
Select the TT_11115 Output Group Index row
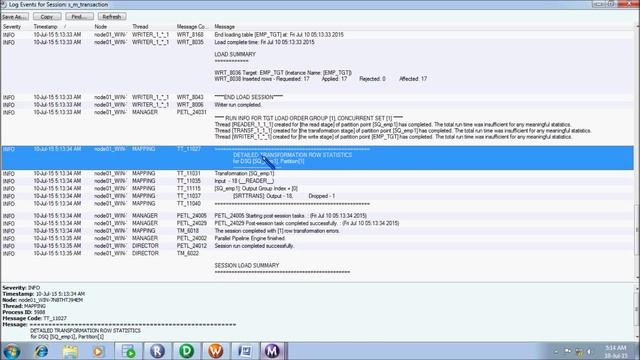click(x=317, y=189)
